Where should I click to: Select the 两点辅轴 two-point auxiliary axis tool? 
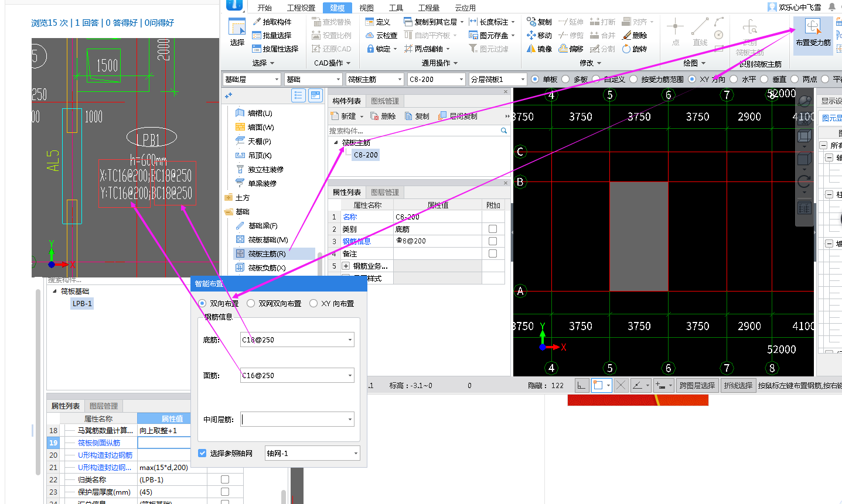[427, 49]
